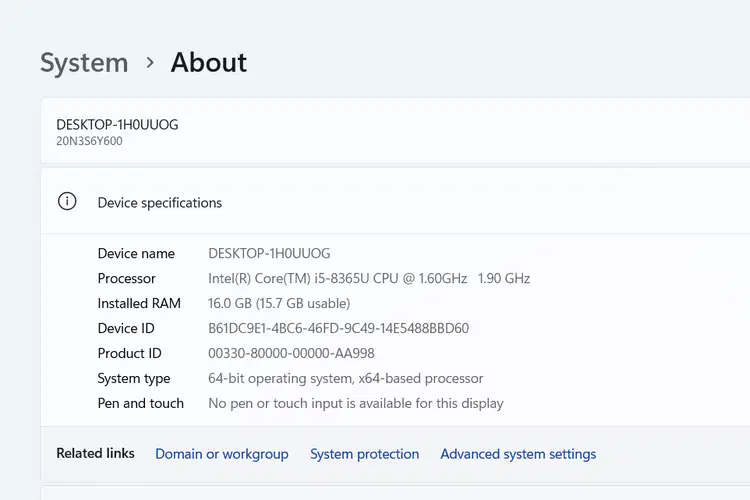Select System type value 64-bit operating system
Image resolution: width=750 pixels, height=500 pixels.
coord(345,378)
